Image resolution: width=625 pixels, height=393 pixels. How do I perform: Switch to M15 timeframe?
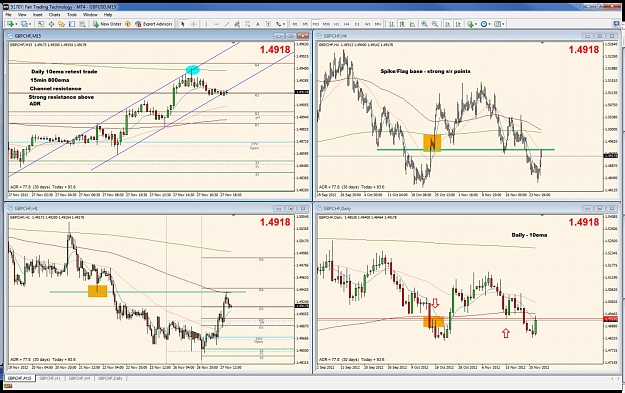(x=316, y=24)
